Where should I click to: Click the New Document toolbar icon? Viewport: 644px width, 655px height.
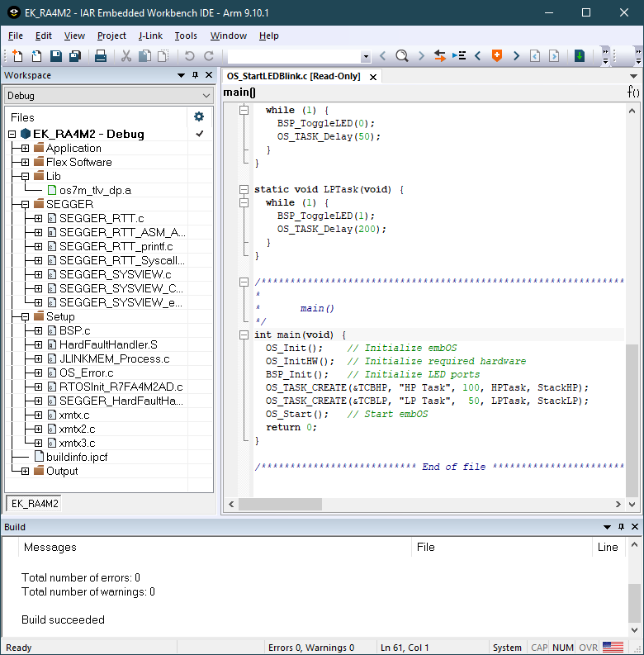coord(17,56)
